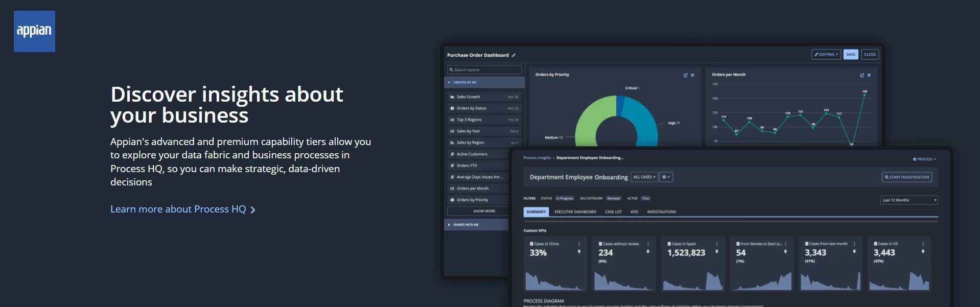Open the Last 12 Months dropdown
The image size is (980, 307).
909,200
